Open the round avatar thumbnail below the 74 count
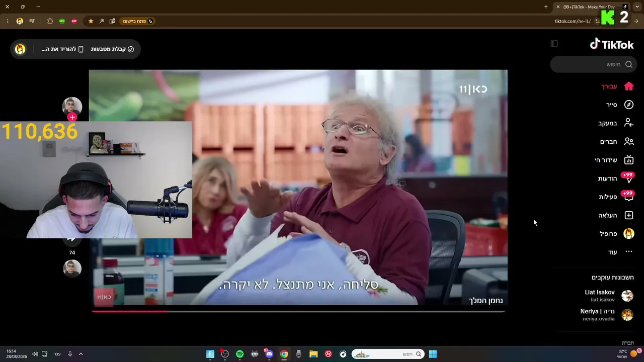Image resolution: width=644 pixels, height=362 pixels. pyautogui.click(x=72, y=268)
